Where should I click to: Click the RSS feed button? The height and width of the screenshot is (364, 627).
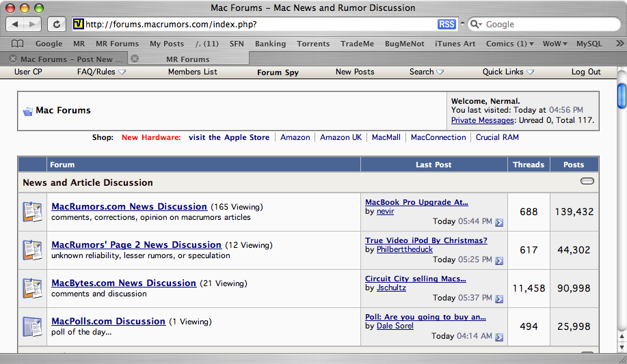coord(446,25)
